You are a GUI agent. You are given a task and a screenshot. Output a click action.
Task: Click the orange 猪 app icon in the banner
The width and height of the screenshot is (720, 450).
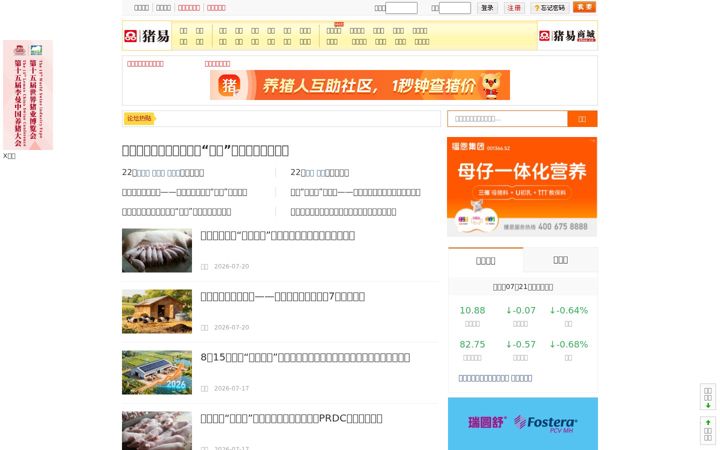click(229, 85)
